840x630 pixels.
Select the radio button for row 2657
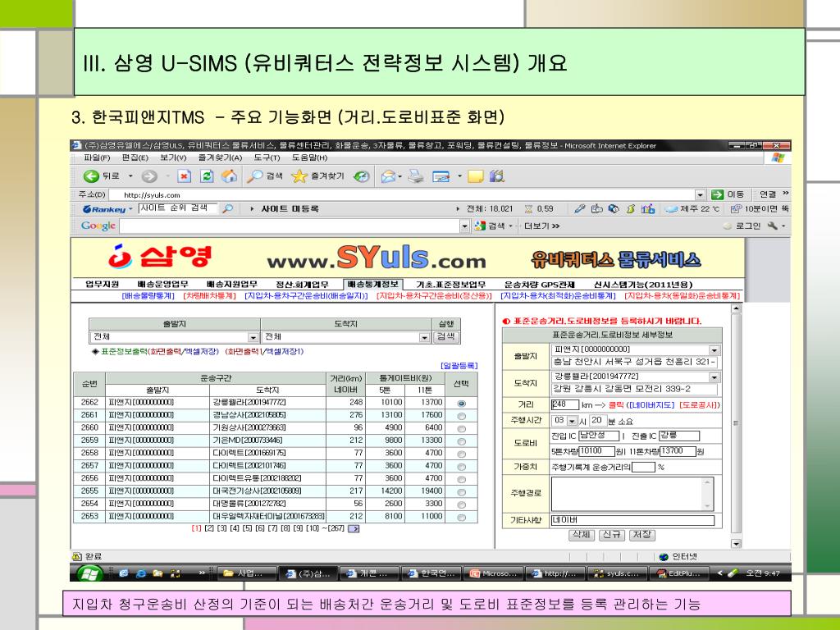461,467
